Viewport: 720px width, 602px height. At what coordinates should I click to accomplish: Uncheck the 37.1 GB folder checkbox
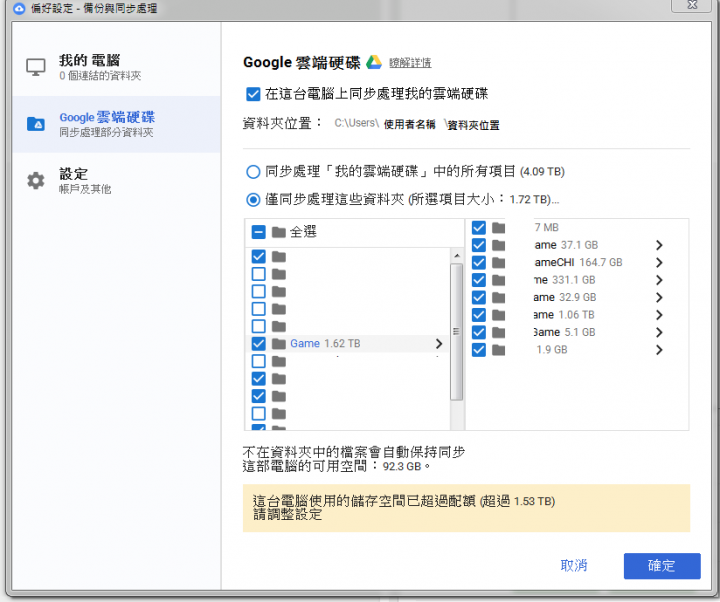pyautogui.click(x=478, y=245)
